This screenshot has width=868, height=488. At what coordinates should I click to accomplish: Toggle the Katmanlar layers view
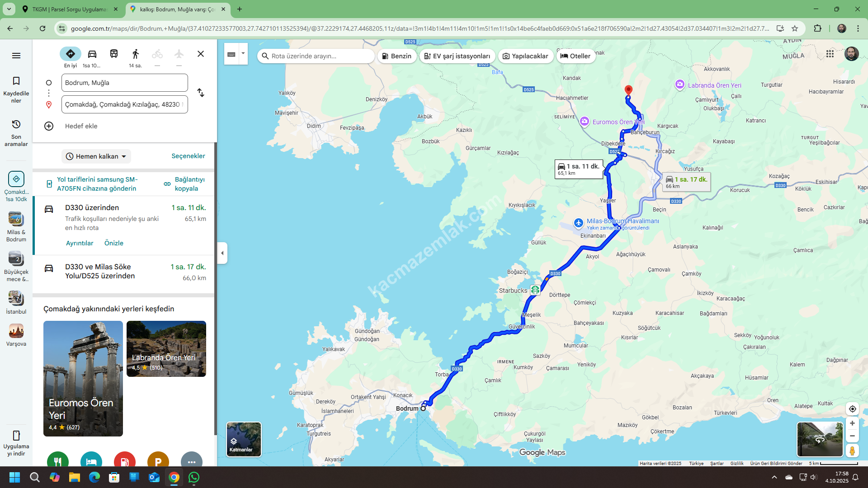244,439
